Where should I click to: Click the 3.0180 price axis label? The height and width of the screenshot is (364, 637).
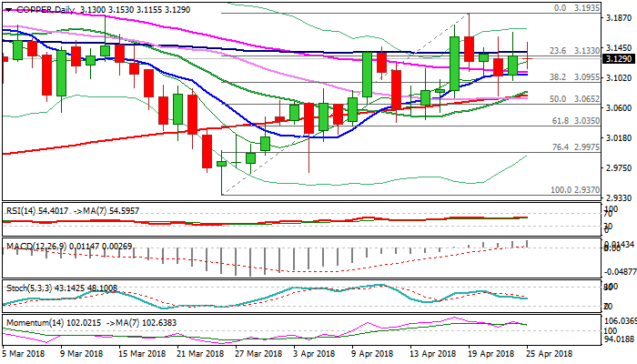point(619,137)
